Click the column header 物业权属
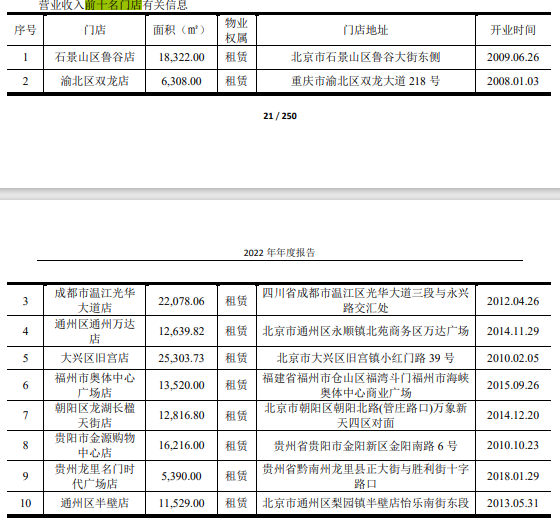Image resolution: width=560 pixels, height=523 pixels. pos(236,30)
